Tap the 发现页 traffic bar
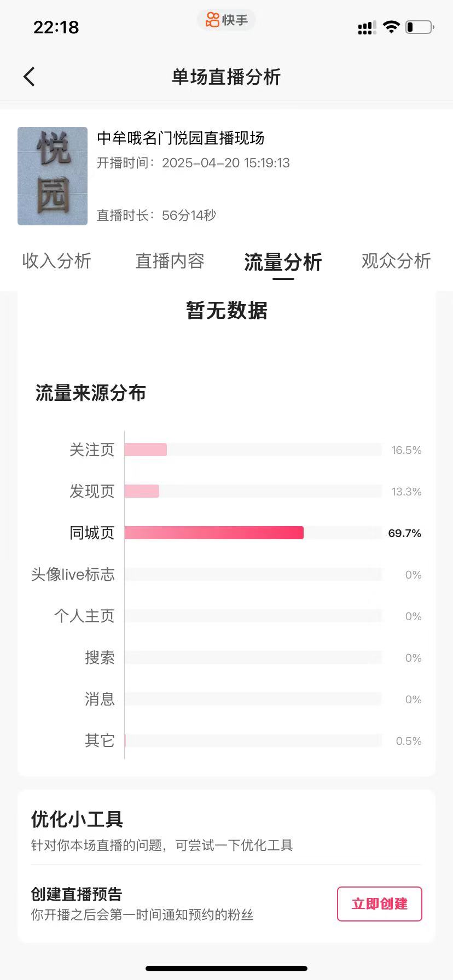This screenshot has height=980, width=453. pyautogui.click(x=142, y=492)
